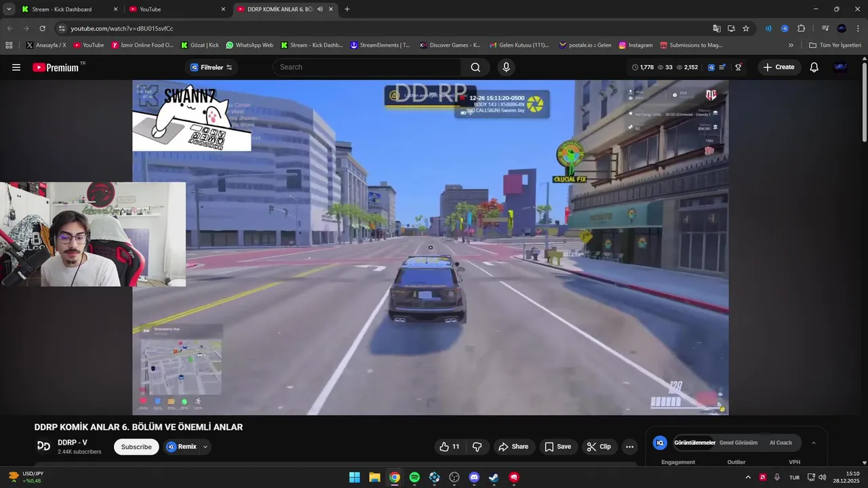Switch to the YouTube browser tab
The height and width of the screenshot is (488, 868).
coord(178,9)
